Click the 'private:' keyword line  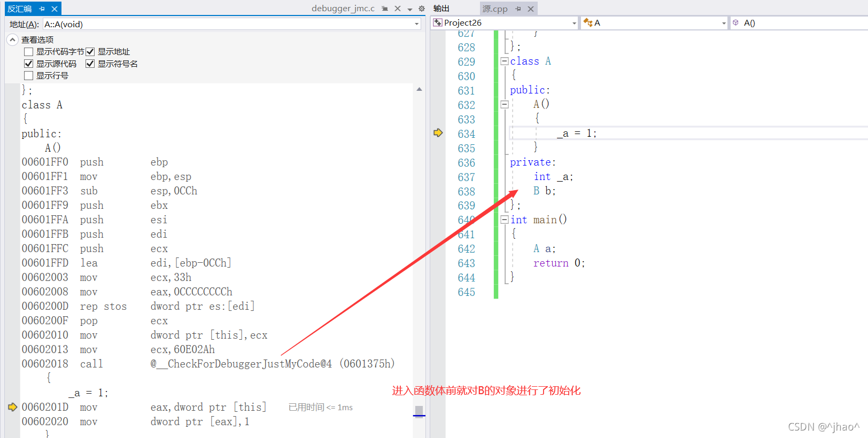coord(533,162)
